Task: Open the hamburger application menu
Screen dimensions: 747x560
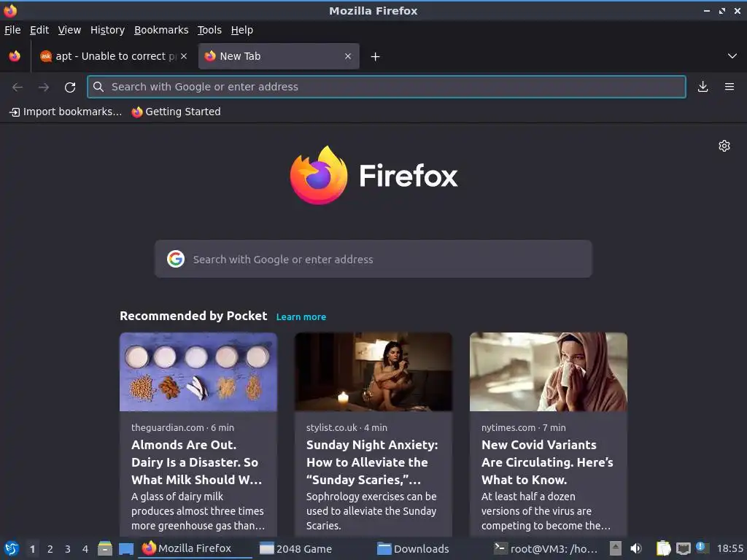Action: pos(729,87)
